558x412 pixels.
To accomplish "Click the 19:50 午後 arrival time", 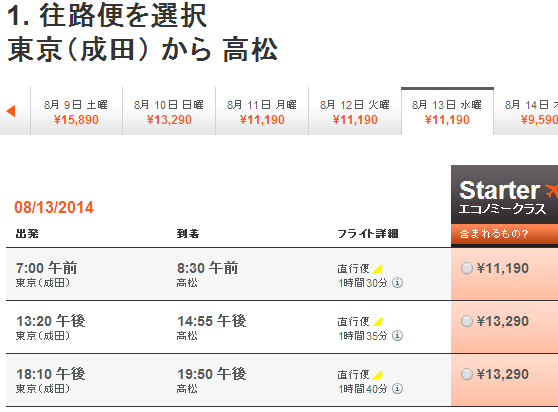I will point(212,374).
